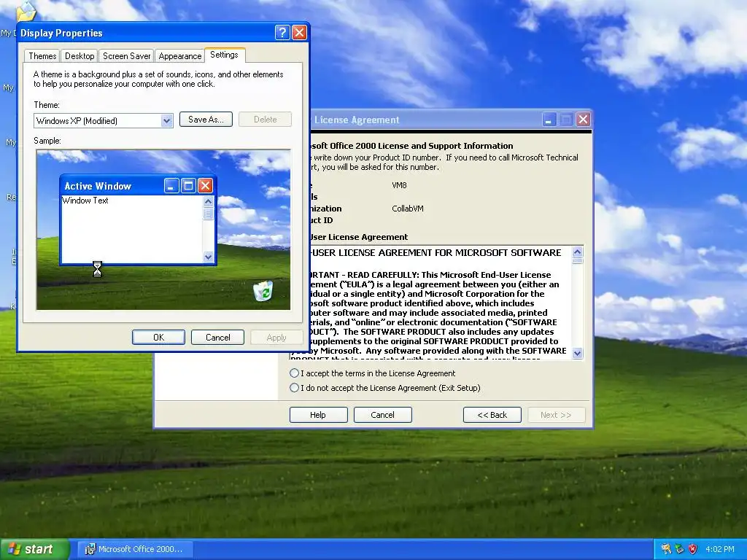747x560 pixels.
Task: Switch to the Themes tab
Action: pyautogui.click(x=42, y=56)
